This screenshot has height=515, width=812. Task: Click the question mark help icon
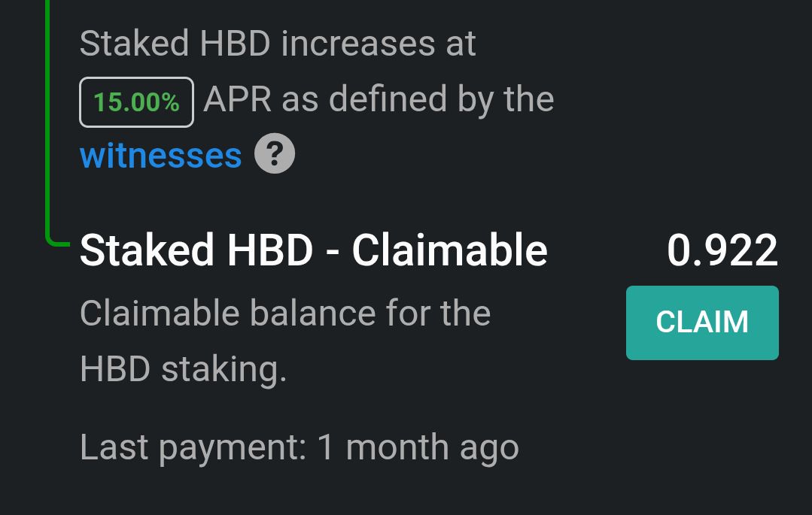pos(275,153)
